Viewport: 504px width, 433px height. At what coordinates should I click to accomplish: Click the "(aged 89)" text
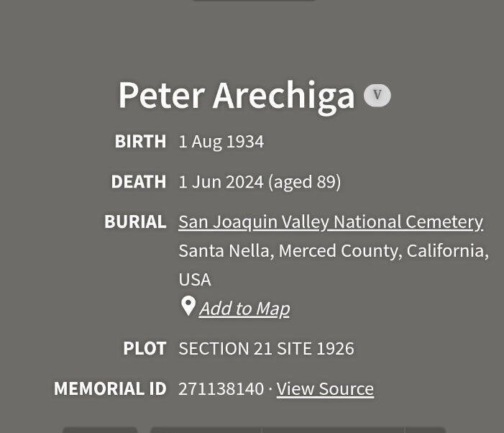coord(304,182)
